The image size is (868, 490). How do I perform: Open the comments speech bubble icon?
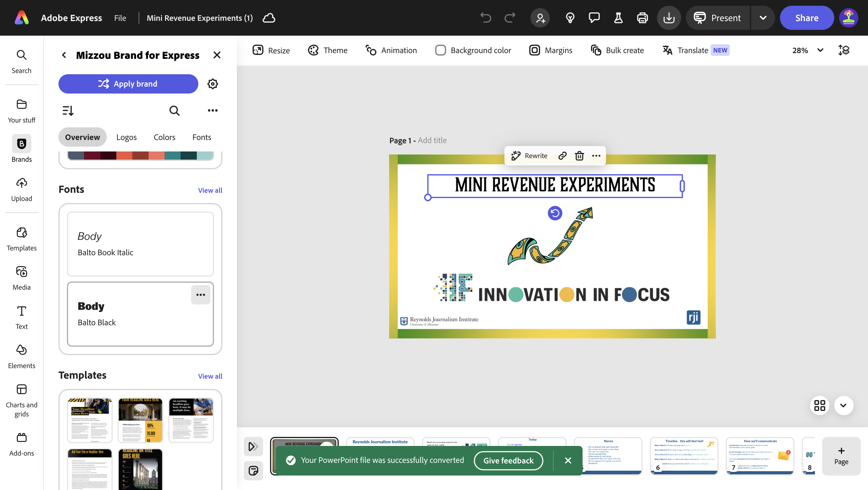coord(594,18)
